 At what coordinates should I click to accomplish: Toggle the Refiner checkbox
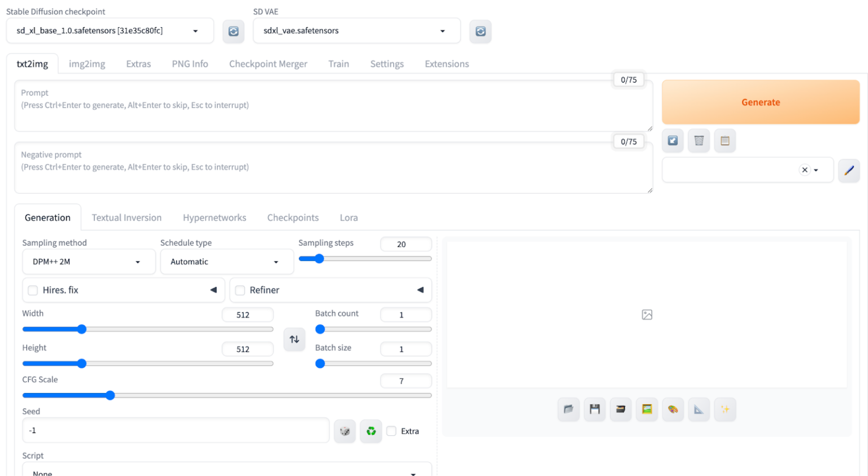[x=240, y=291]
